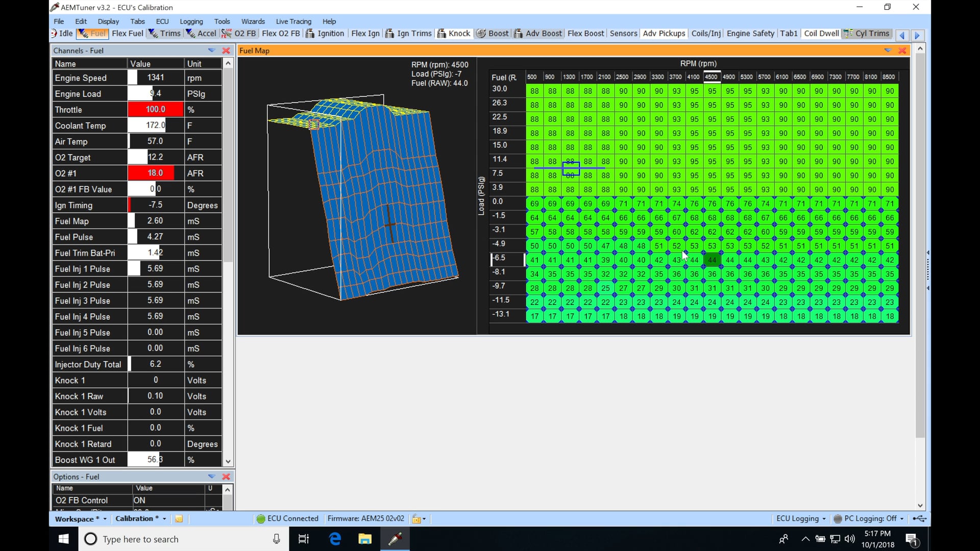The height and width of the screenshot is (551, 980).
Task: Click the AEMTuner taskbar icon
Action: coord(395,539)
